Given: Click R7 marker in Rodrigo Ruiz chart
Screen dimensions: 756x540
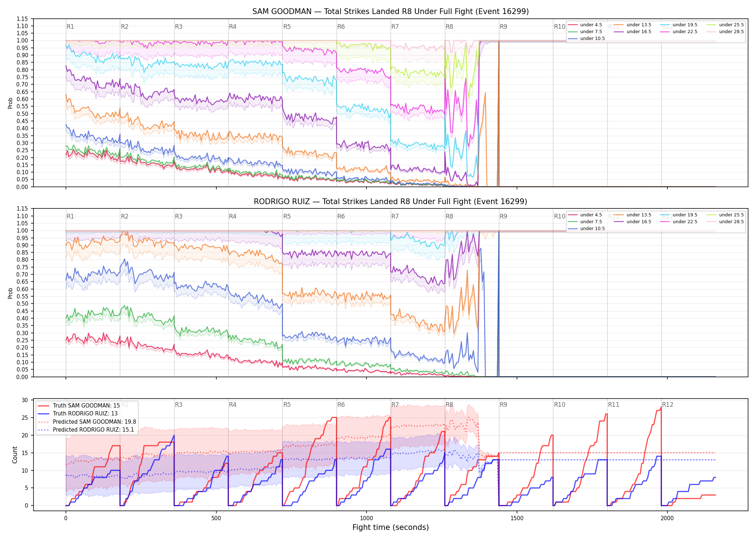Looking at the screenshot, I should click(x=395, y=216).
